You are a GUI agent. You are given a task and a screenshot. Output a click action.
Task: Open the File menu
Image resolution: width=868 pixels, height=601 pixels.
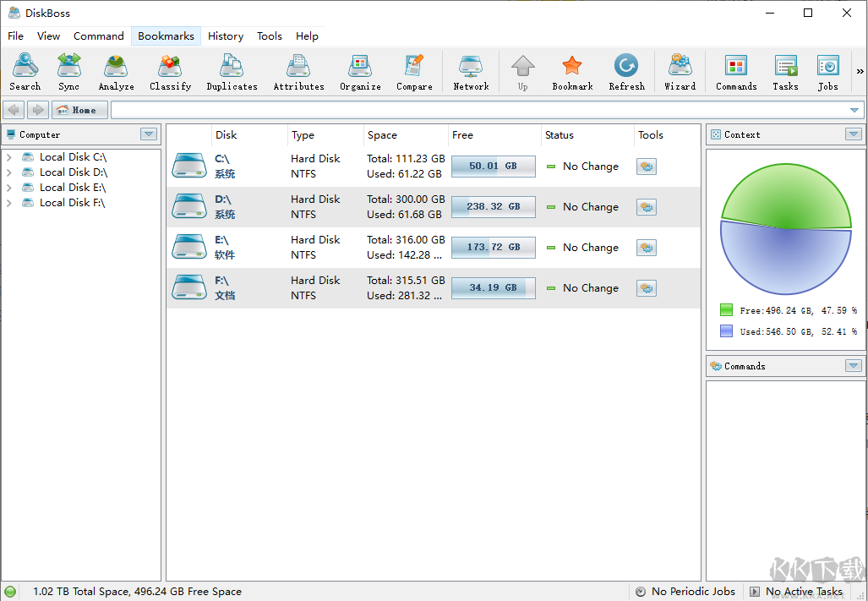pyautogui.click(x=15, y=36)
